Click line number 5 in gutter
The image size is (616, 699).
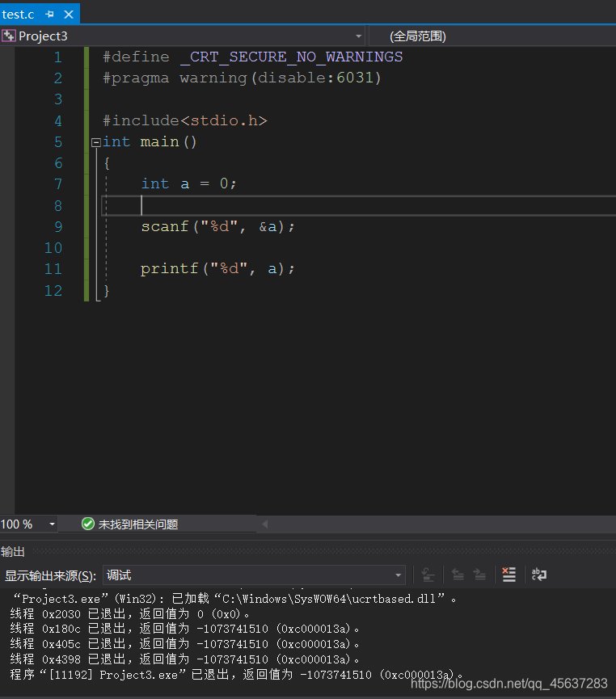(x=58, y=142)
